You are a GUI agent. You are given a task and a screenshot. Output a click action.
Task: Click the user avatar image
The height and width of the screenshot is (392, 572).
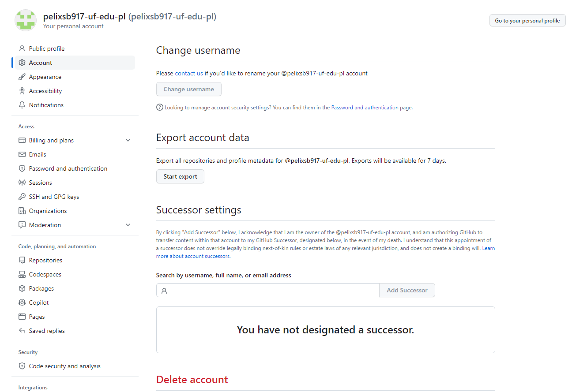(26, 20)
